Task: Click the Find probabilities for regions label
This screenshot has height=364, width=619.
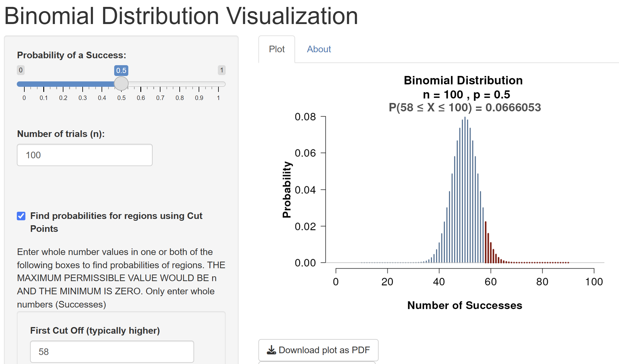Action: (116, 222)
